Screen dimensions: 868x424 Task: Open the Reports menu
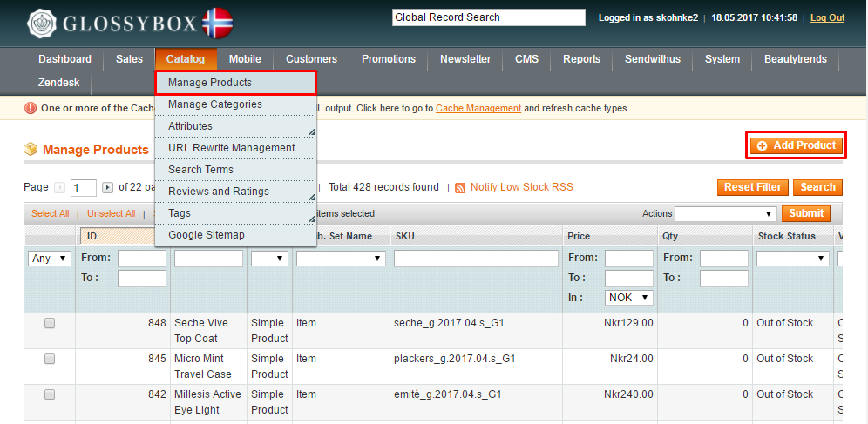coord(582,59)
